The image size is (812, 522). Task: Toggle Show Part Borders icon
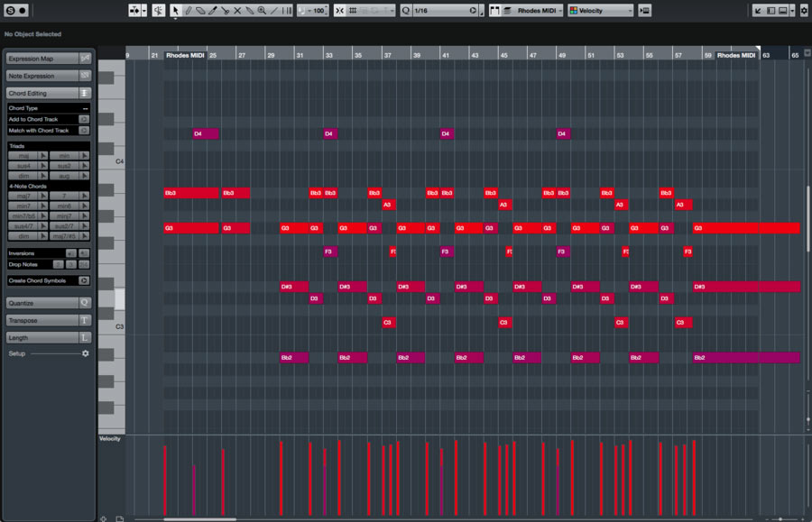[495, 10]
